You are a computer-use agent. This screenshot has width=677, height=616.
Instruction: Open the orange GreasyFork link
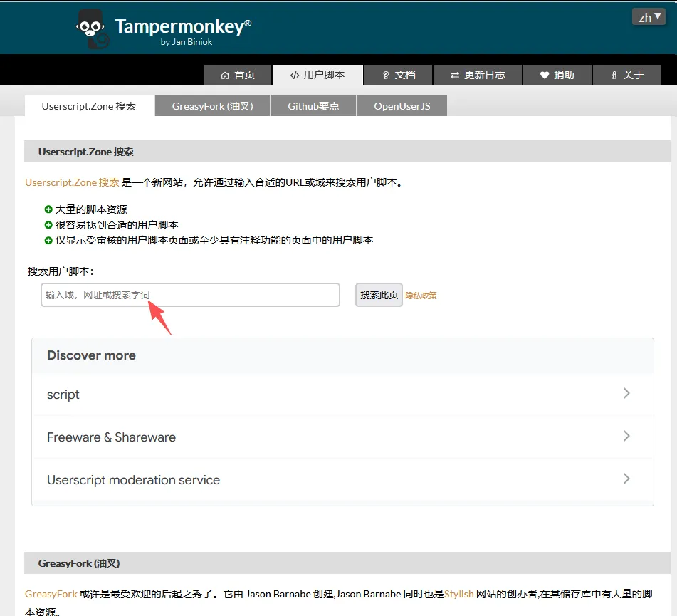tap(51, 595)
